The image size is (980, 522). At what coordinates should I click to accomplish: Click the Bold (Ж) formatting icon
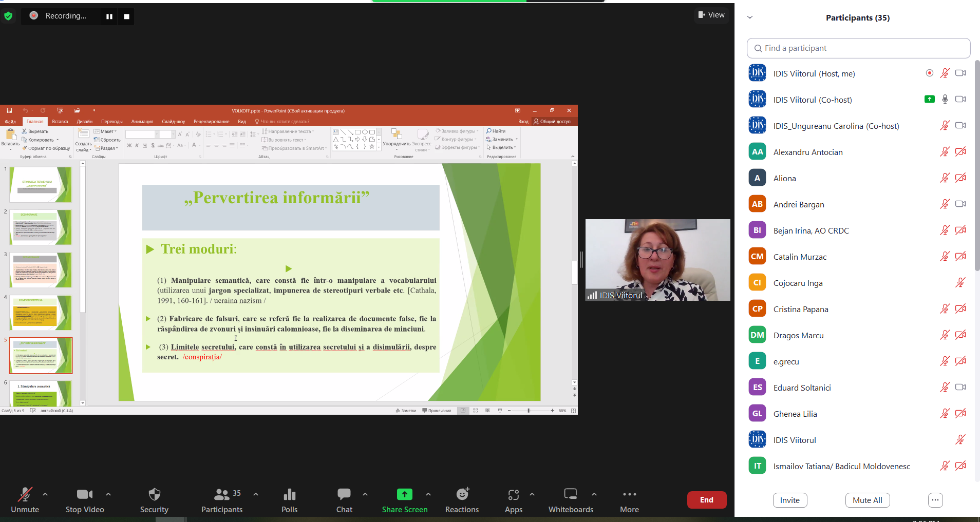(x=129, y=145)
